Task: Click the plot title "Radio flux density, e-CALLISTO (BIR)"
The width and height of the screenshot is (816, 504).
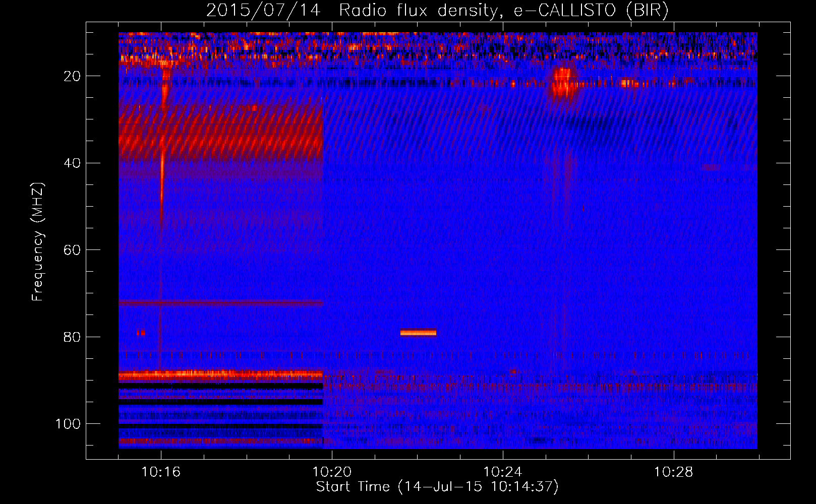Action: (503, 11)
